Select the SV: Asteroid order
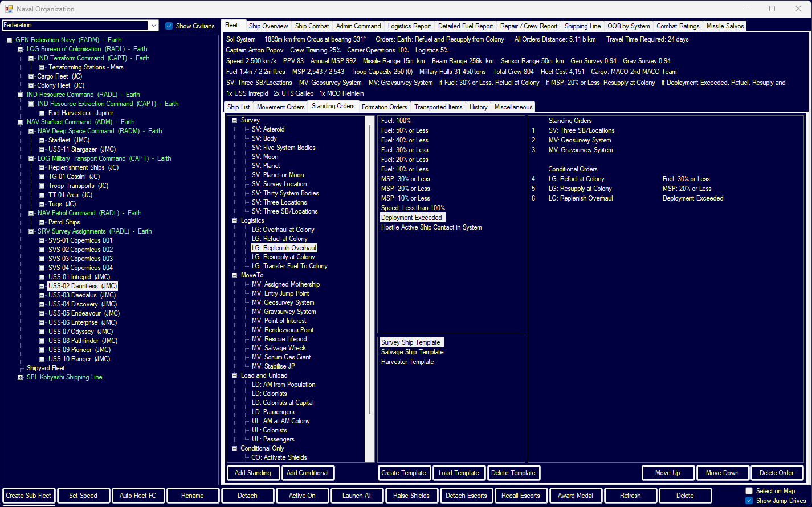Screen dimensions: 812x507 (x=268, y=129)
